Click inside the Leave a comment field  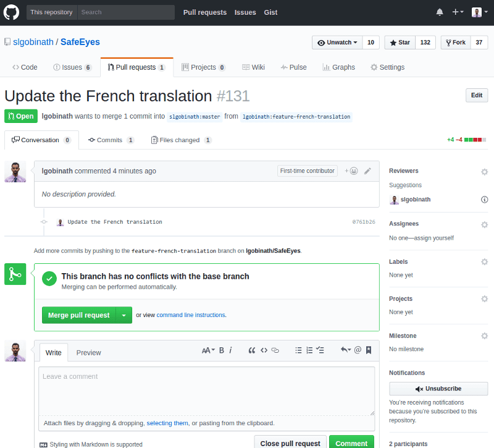(x=207, y=389)
